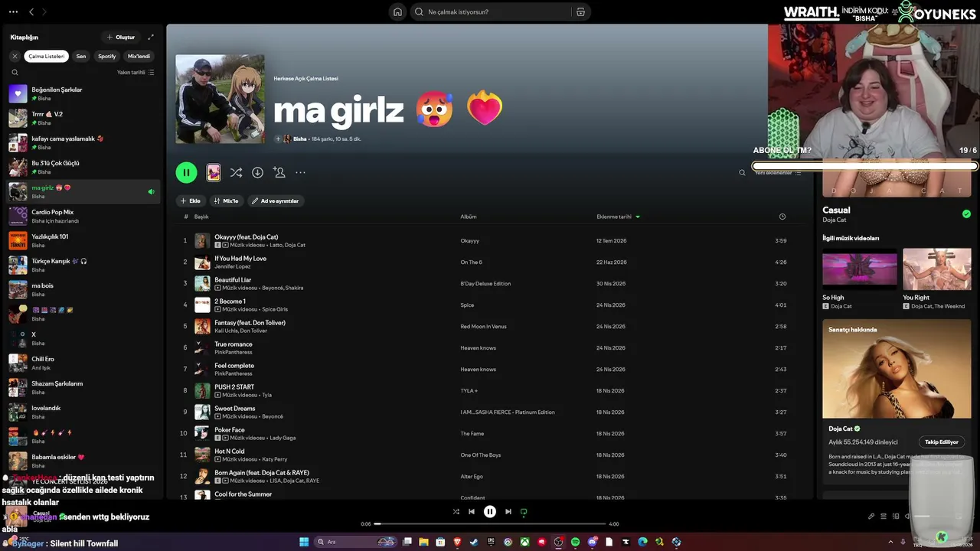Select the Çalma Listeleri filter chip
This screenshot has width=980, height=551.
pos(47,56)
